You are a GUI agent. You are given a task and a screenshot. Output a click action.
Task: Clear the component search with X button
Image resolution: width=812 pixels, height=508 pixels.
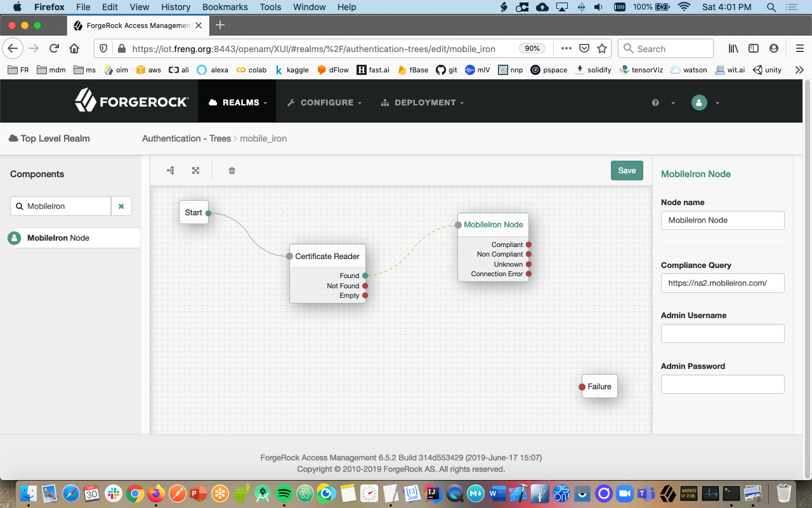[121, 206]
